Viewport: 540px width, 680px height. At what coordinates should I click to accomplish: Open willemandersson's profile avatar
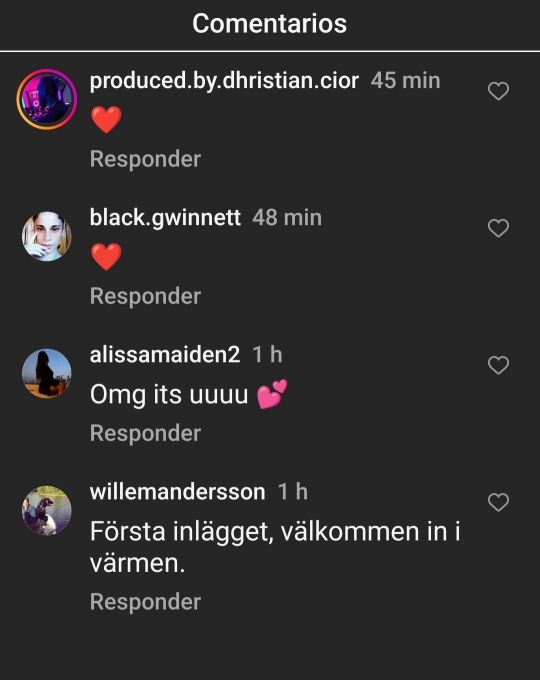47,510
